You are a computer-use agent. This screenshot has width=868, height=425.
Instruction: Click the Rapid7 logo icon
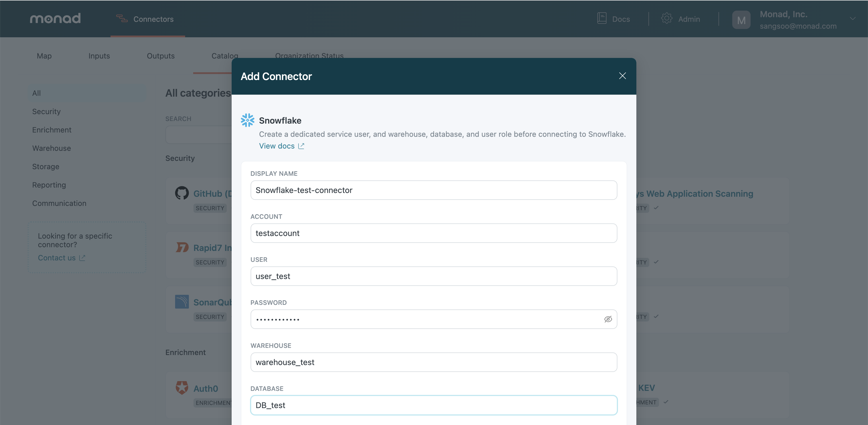point(182,247)
